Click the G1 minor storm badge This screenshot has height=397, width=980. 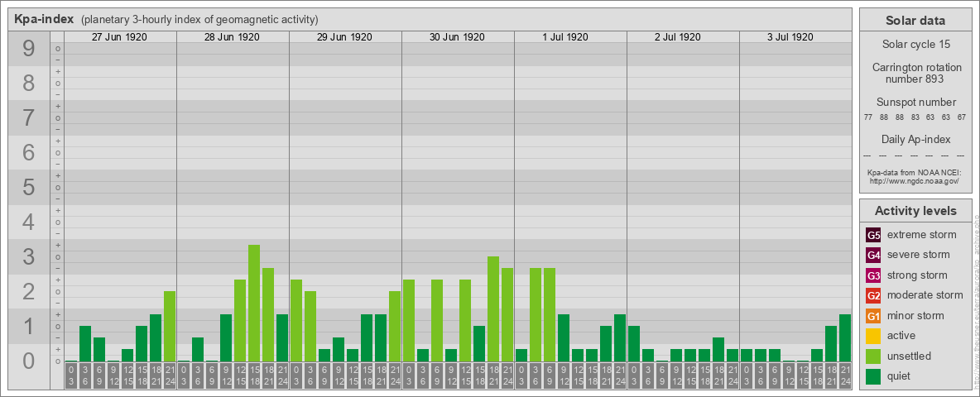tap(873, 316)
